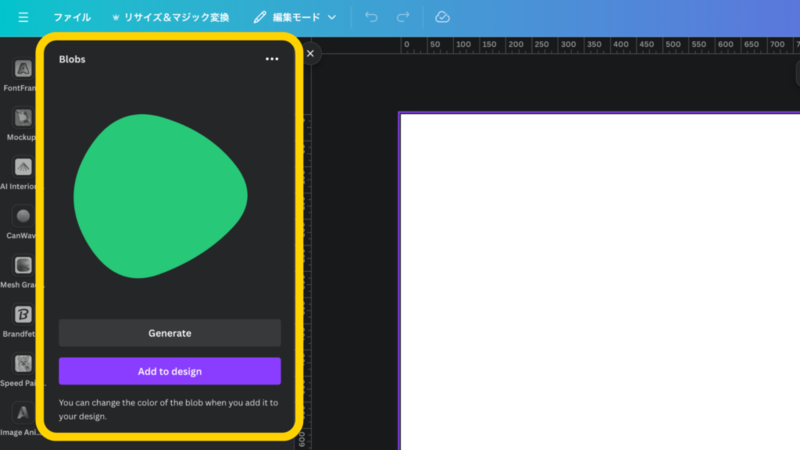Open the Blobs panel three-dot menu

(x=272, y=59)
